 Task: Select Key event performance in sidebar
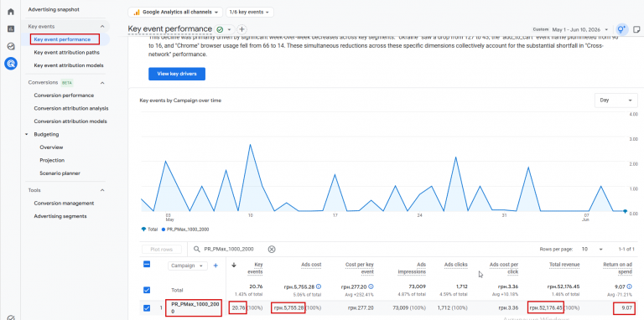coord(62,39)
